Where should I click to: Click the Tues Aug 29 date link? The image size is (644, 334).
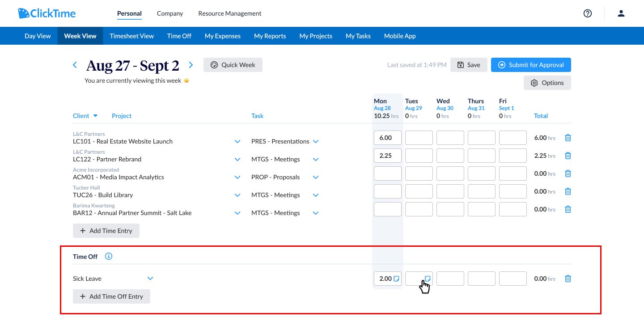coord(414,108)
